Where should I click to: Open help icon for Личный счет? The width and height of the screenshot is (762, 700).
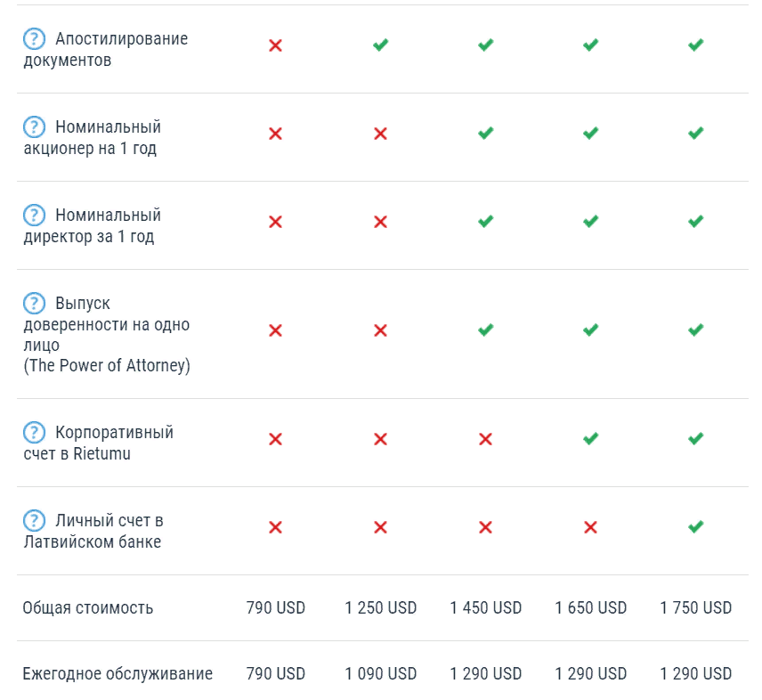point(34,521)
